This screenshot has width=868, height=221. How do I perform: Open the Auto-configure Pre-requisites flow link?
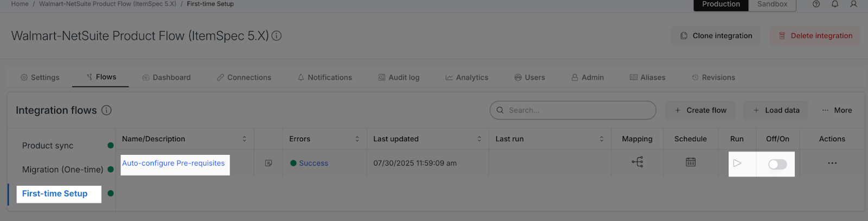[x=174, y=163]
